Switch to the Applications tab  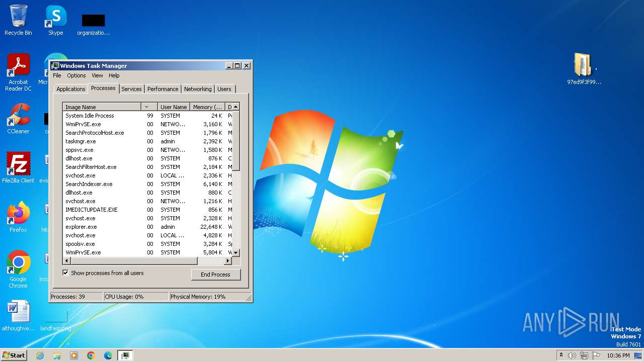70,89
